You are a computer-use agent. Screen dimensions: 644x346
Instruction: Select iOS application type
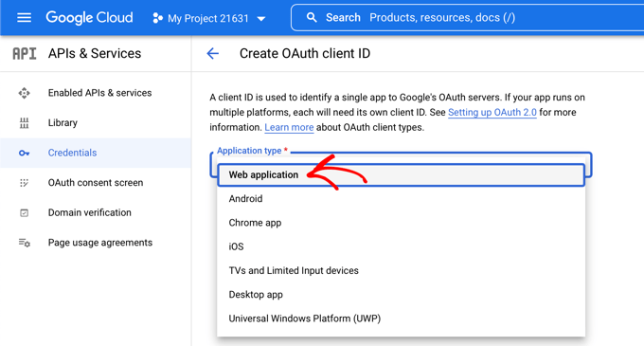tap(401, 246)
